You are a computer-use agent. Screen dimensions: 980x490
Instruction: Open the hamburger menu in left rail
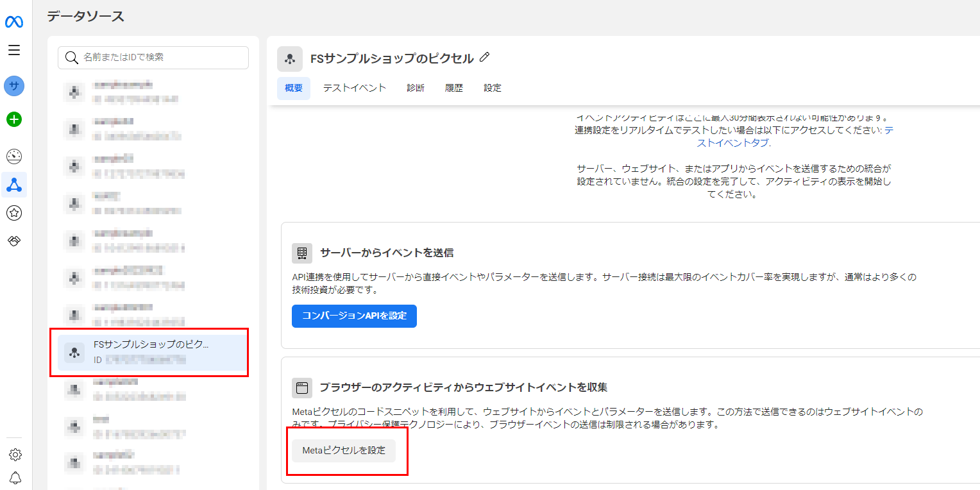coord(14,50)
